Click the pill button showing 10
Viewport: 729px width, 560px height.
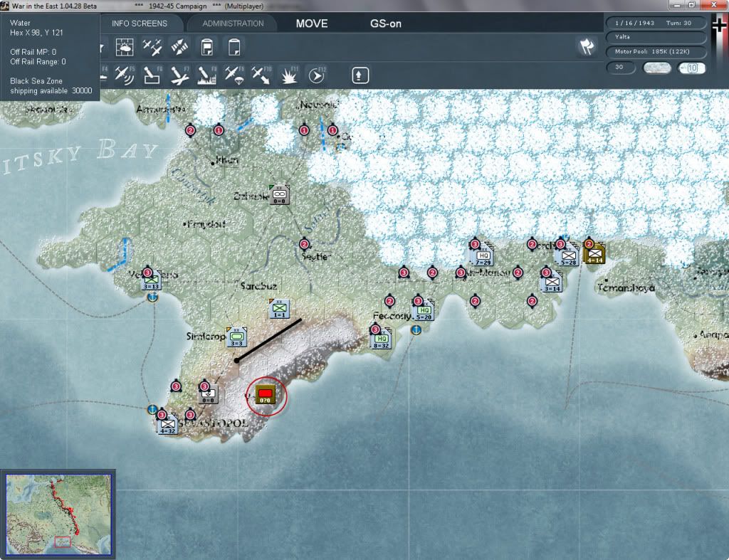(x=692, y=68)
